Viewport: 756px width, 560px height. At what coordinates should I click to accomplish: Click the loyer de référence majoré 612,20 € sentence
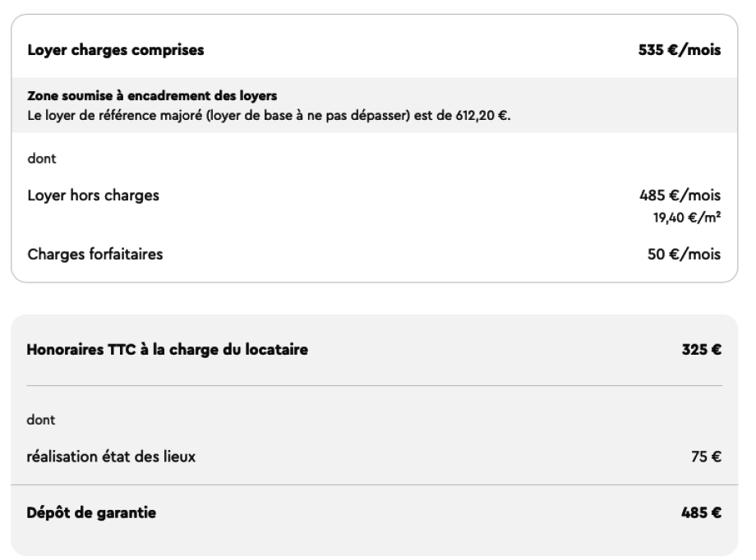pos(269,116)
